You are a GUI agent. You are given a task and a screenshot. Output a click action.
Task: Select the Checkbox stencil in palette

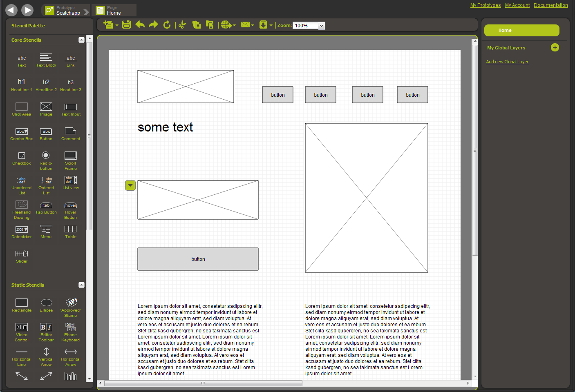[x=22, y=158]
